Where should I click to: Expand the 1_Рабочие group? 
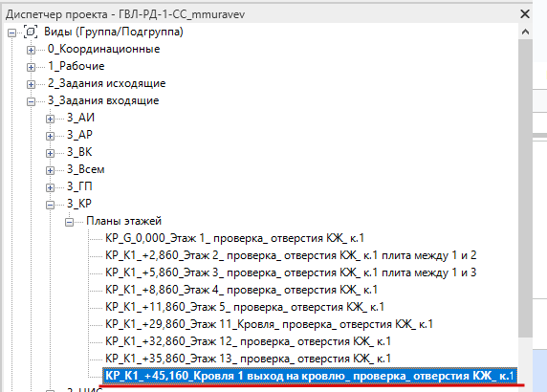(31, 67)
